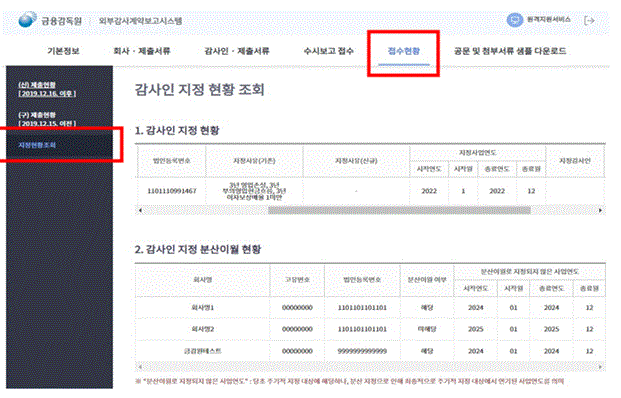The height and width of the screenshot is (398, 621).
Task: Click the logout arrow icon in header
Action: [x=589, y=20]
